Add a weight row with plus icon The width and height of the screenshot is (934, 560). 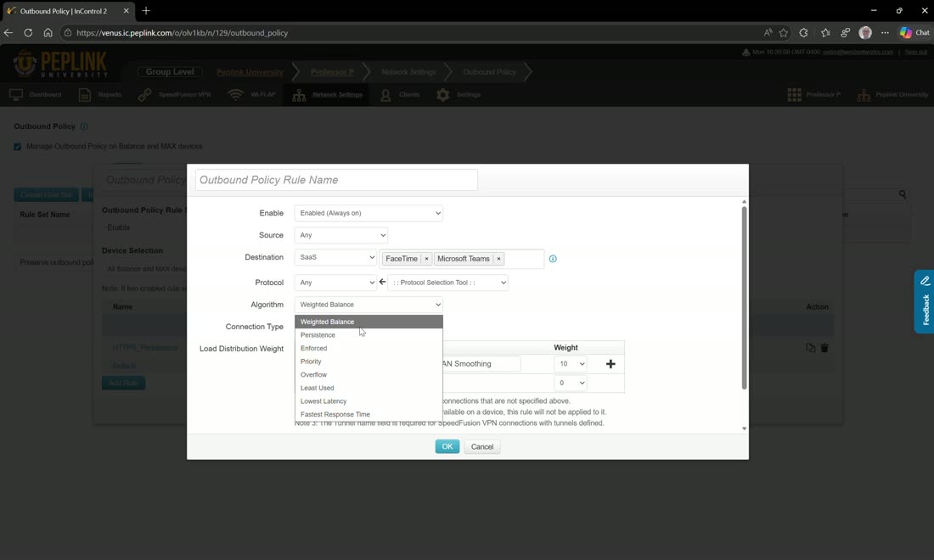[610, 364]
